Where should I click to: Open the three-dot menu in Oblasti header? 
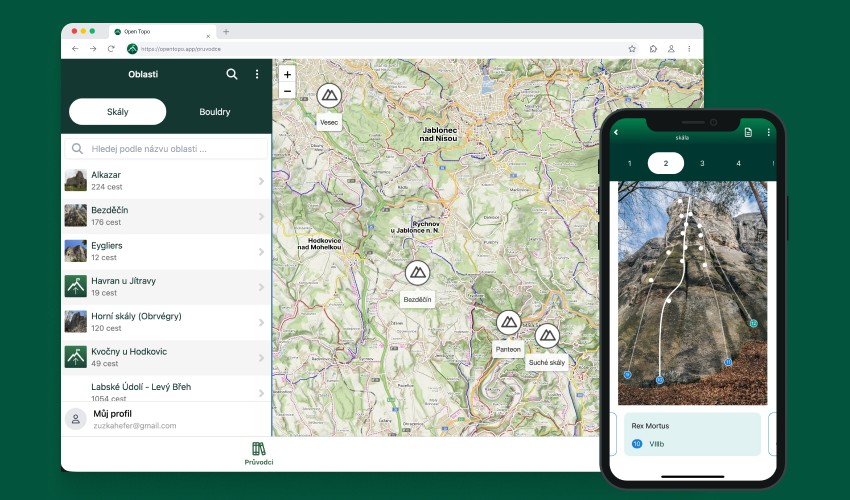click(257, 74)
